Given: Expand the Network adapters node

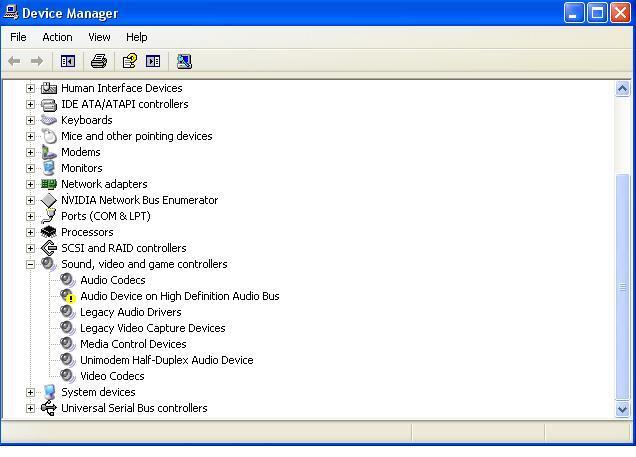Looking at the screenshot, I should point(30,184).
